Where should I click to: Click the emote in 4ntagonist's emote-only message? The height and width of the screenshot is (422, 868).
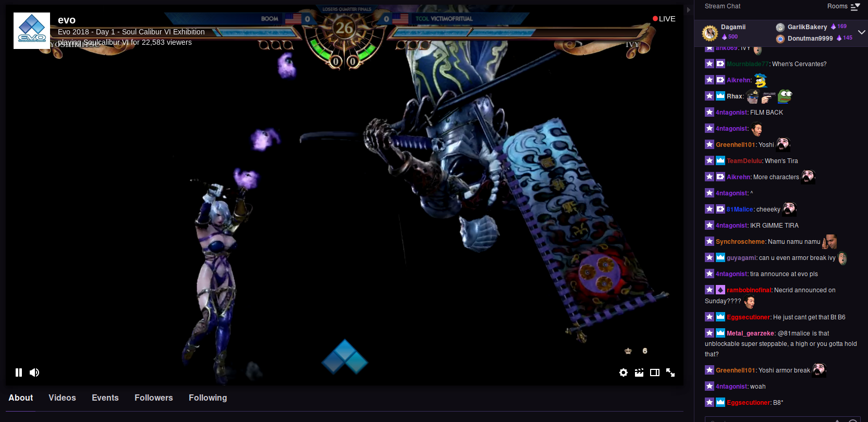757,129
